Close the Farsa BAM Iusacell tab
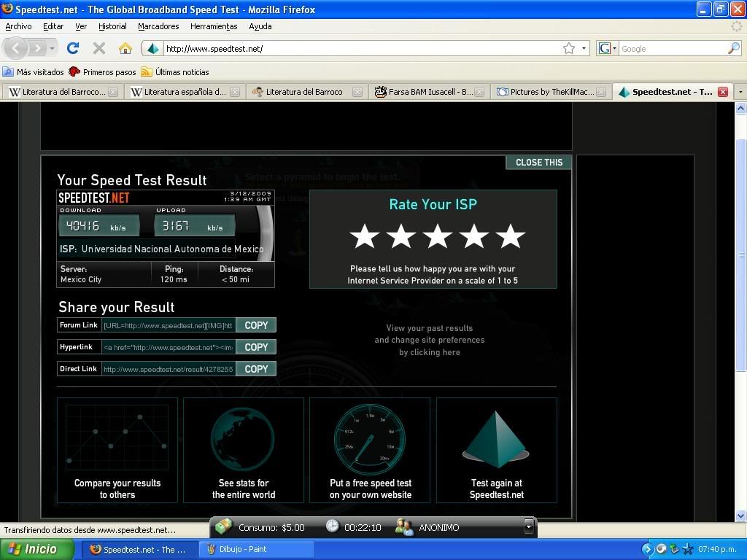The width and height of the screenshot is (747, 560). click(x=479, y=92)
